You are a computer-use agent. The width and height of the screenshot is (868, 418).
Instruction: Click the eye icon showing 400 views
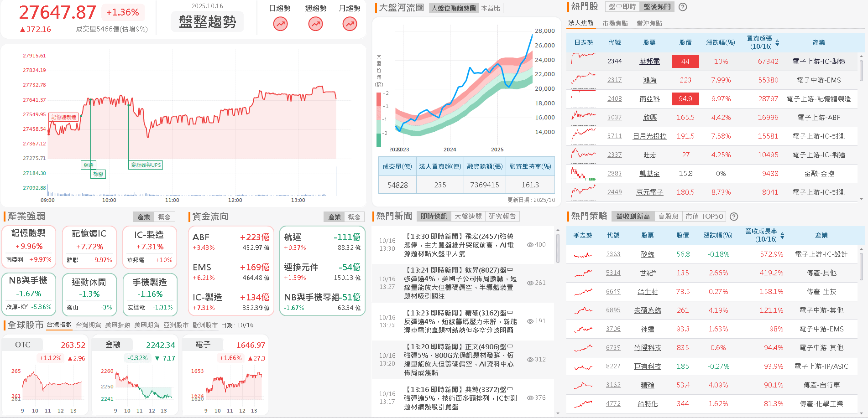(x=530, y=245)
